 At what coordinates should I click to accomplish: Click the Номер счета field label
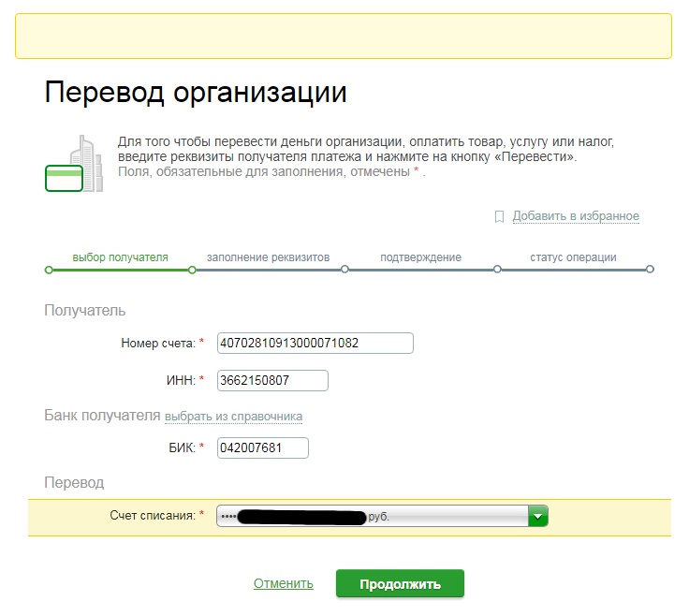[x=158, y=344]
